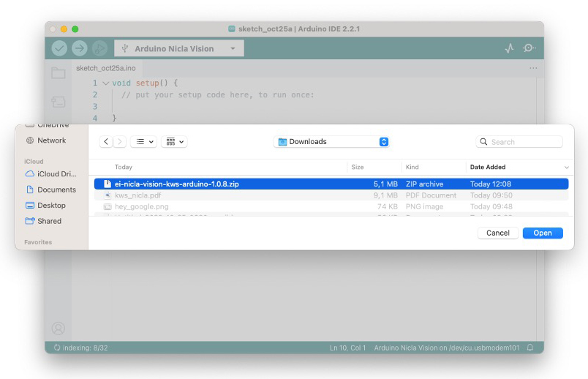Image resolution: width=588 pixels, height=379 pixels.
Task: Select Desktop in the Finder sidebar
Action: [x=51, y=206]
